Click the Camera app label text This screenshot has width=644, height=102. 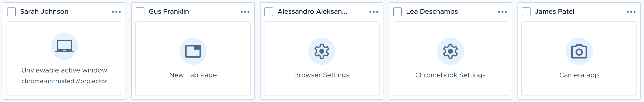pos(579,75)
